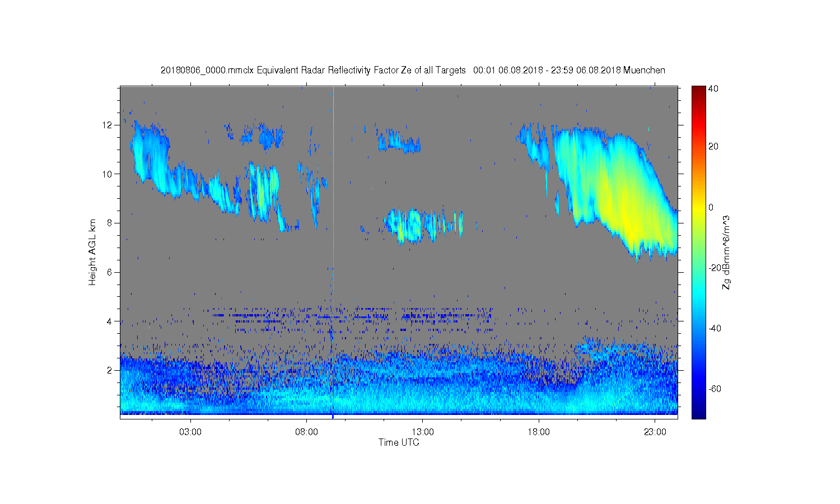
Task: Click the '23:00' time tick label
Action: pyautogui.click(x=655, y=432)
